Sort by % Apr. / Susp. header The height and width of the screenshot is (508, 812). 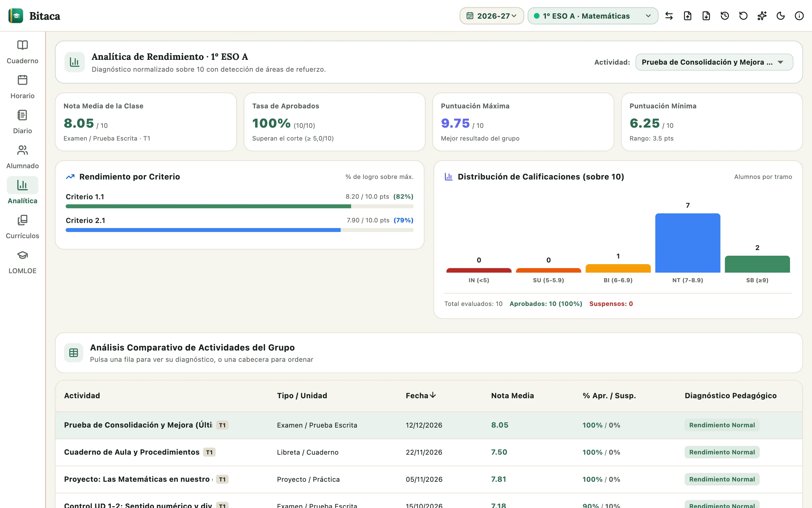609,395
